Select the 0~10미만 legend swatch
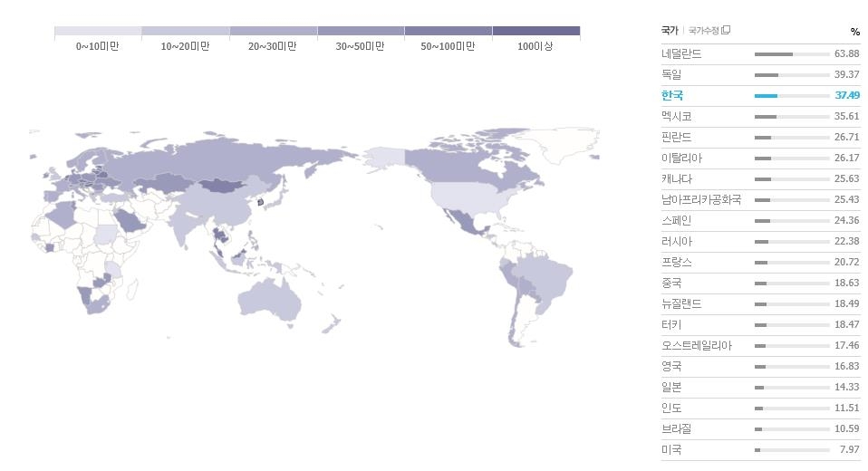Viewport: 868px width, 471px height. click(x=98, y=32)
